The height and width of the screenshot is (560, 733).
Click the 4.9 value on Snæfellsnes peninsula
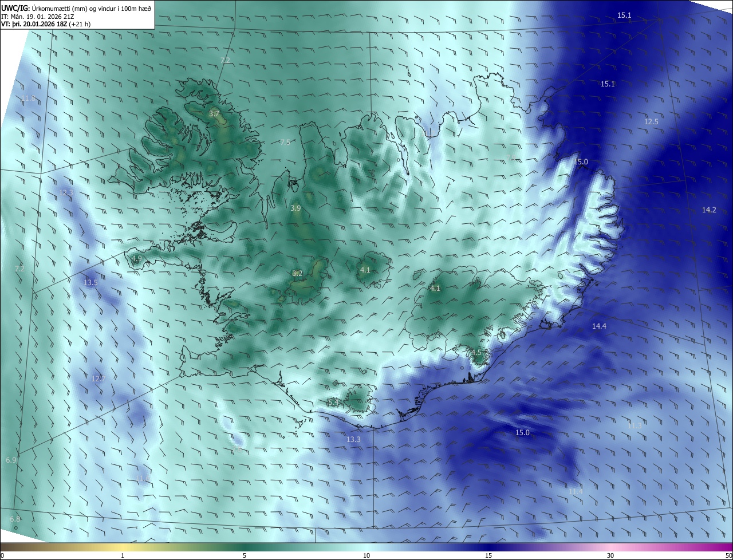[x=136, y=259]
